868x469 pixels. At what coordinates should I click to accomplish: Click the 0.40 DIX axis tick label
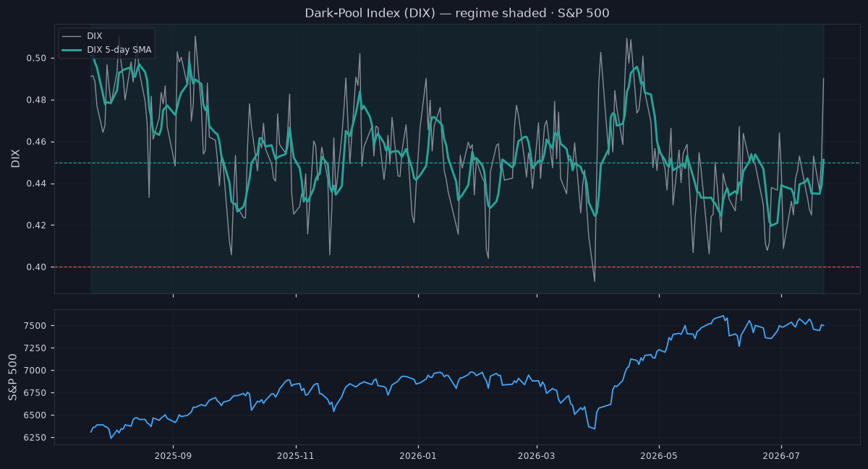(38, 267)
